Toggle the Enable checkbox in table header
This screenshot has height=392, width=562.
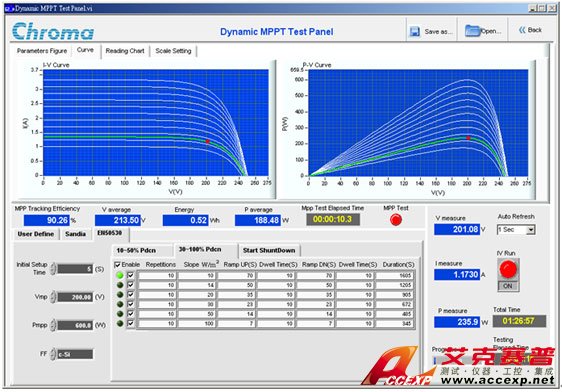click(x=117, y=265)
